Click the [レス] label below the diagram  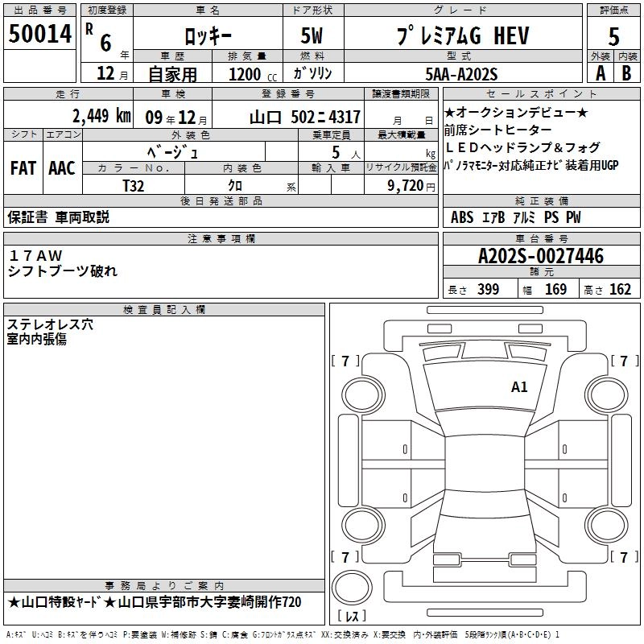[x=351, y=617]
